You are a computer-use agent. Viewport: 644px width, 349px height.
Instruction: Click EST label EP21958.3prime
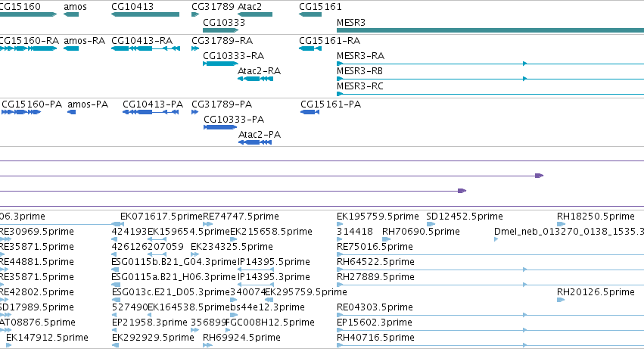(150, 323)
